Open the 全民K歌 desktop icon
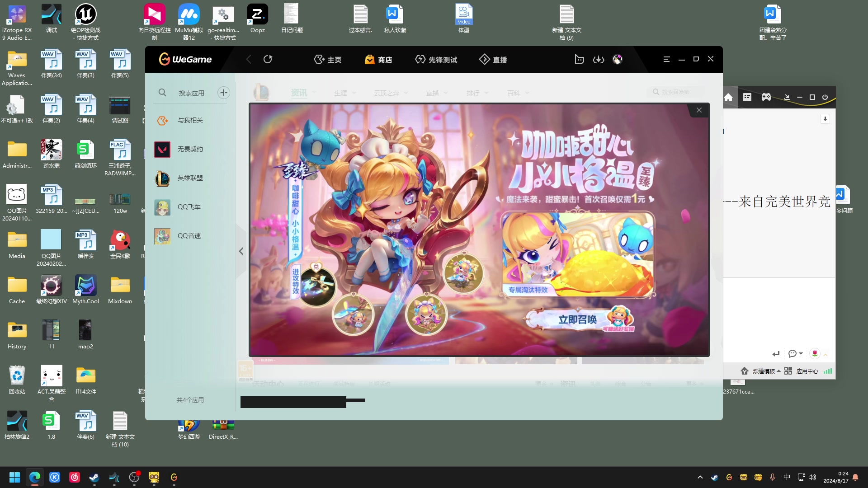 click(x=120, y=244)
